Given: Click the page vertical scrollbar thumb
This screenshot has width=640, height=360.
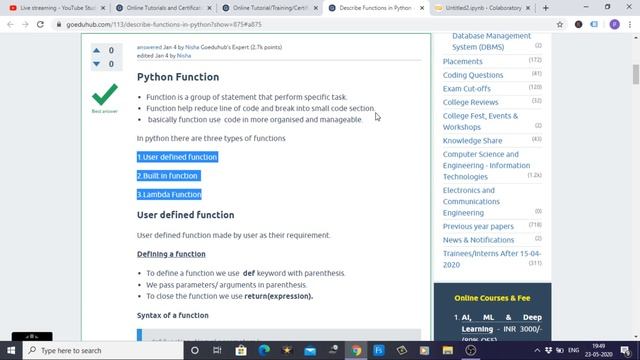Looking at the screenshot, I should (x=636, y=74).
